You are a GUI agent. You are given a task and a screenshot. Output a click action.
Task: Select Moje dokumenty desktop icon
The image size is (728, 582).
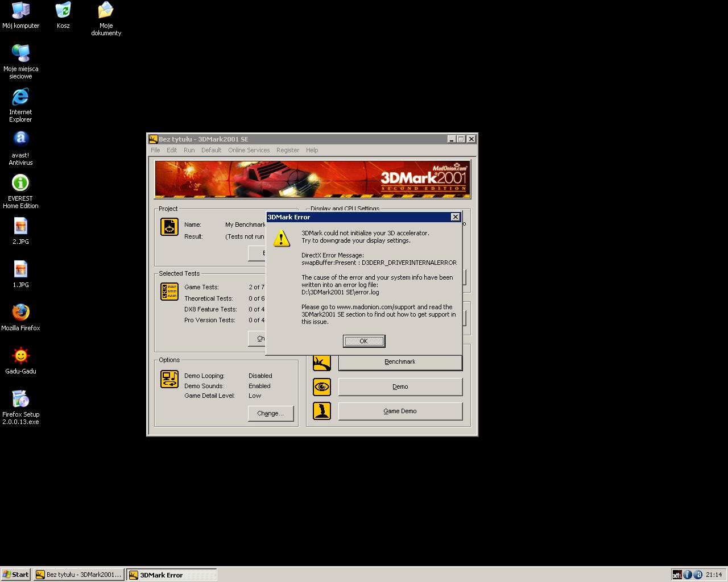click(x=106, y=19)
